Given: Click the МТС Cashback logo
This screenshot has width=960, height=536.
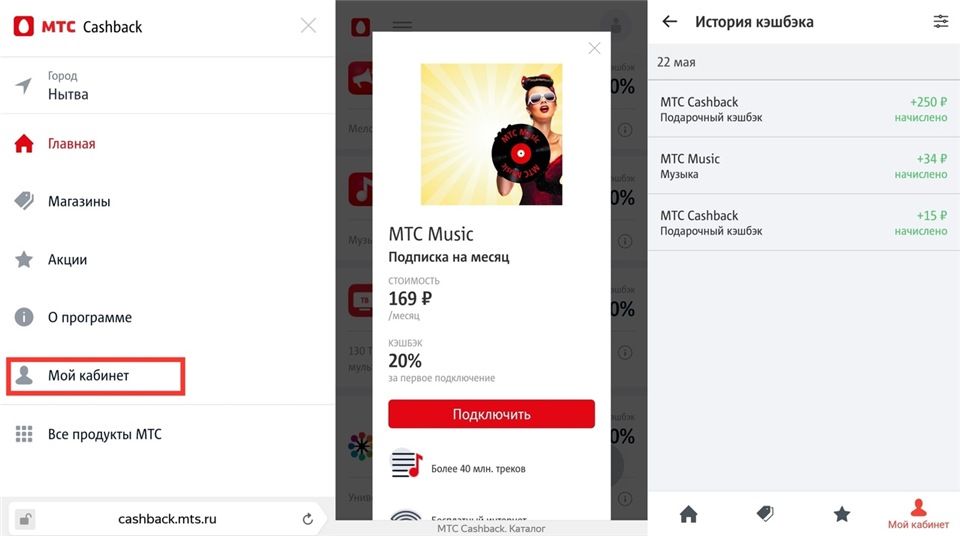Looking at the screenshot, I should coord(78,26).
